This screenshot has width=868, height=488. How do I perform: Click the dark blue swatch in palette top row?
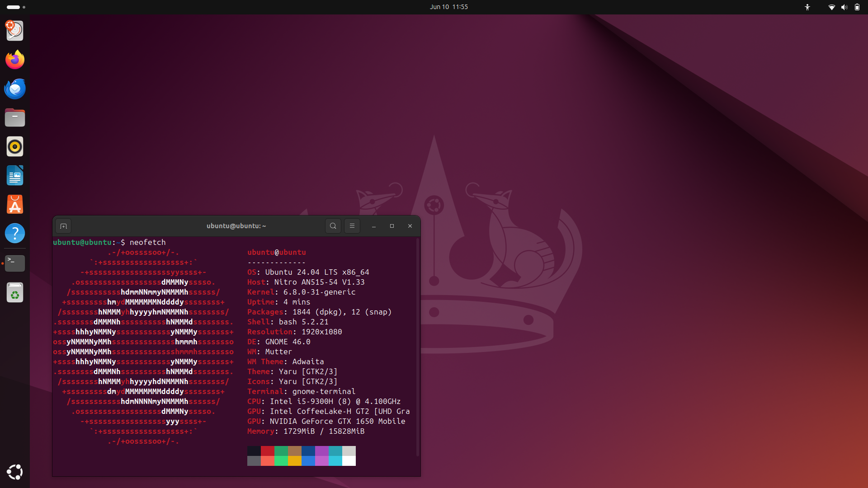[308, 451]
